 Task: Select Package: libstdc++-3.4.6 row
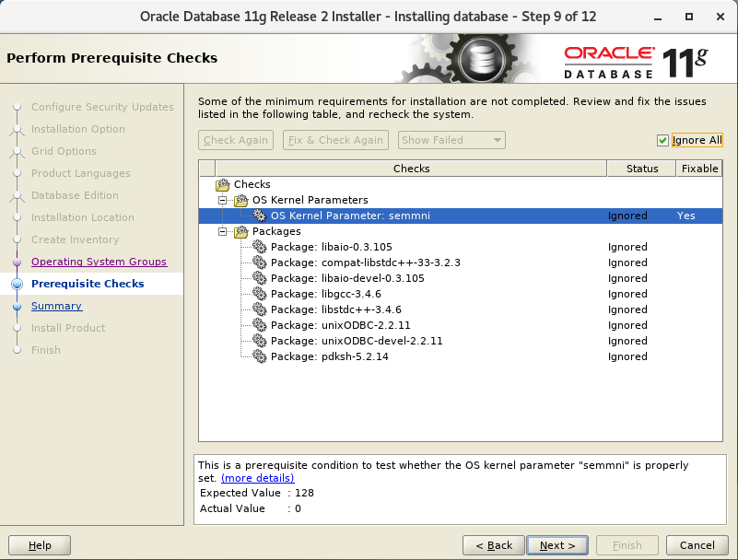click(461, 309)
